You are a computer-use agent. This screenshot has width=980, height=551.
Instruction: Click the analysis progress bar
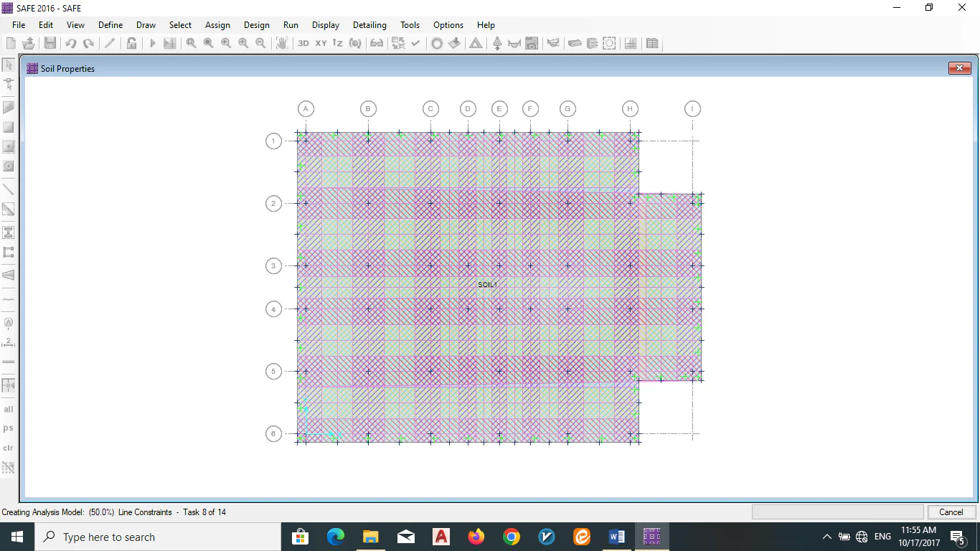pos(837,512)
